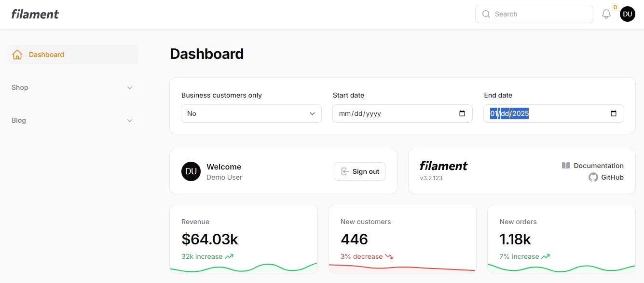Open the Business customers only dropdown
Image resolution: width=644 pixels, height=283 pixels.
[251, 113]
